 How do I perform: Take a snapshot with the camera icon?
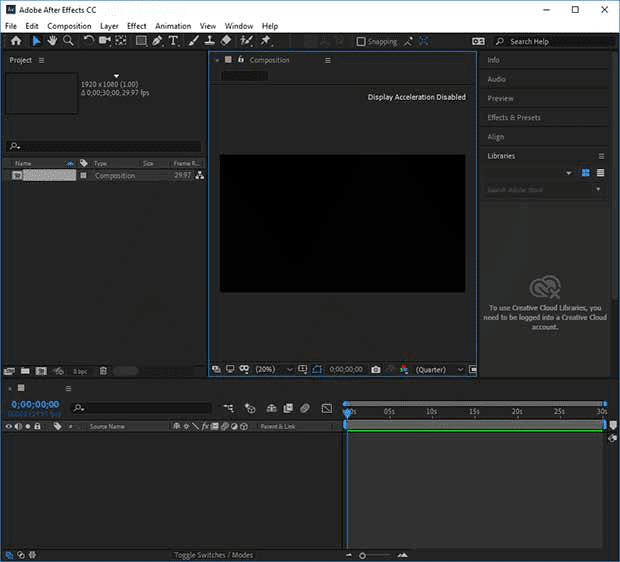(x=376, y=369)
